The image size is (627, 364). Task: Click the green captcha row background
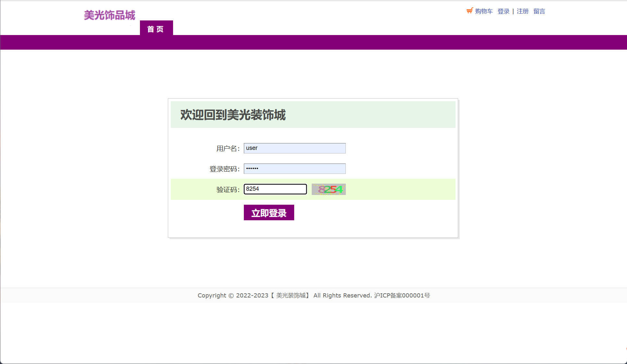(x=406, y=189)
